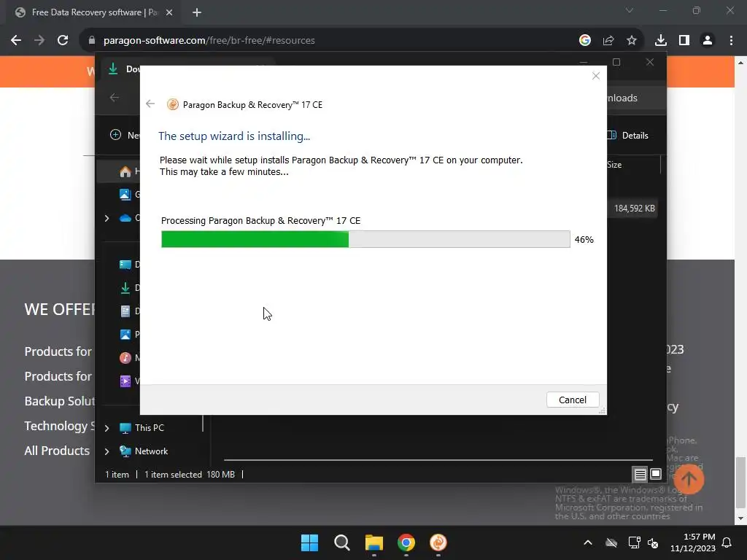The height and width of the screenshot is (560, 747).
Task: Expand the This PC tree node
Action: (107, 427)
